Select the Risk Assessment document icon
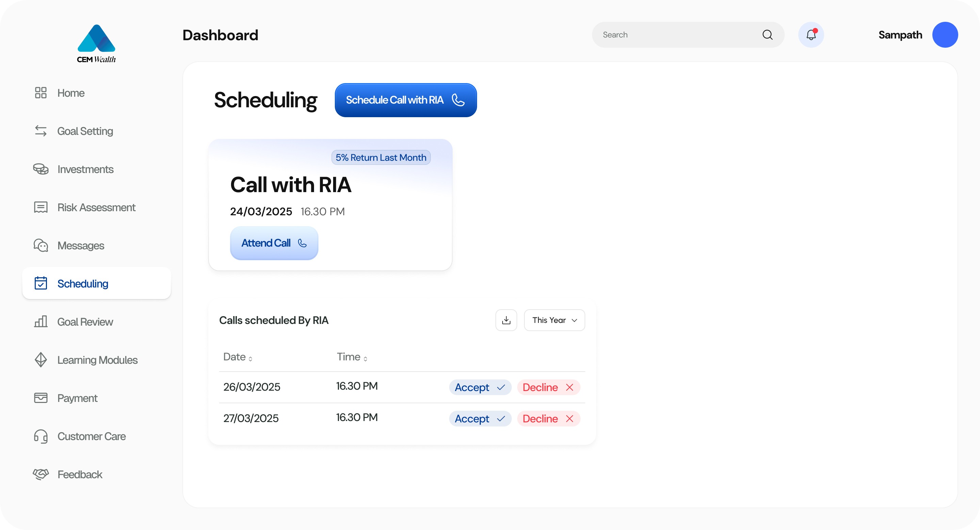The image size is (980, 530). point(41,207)
